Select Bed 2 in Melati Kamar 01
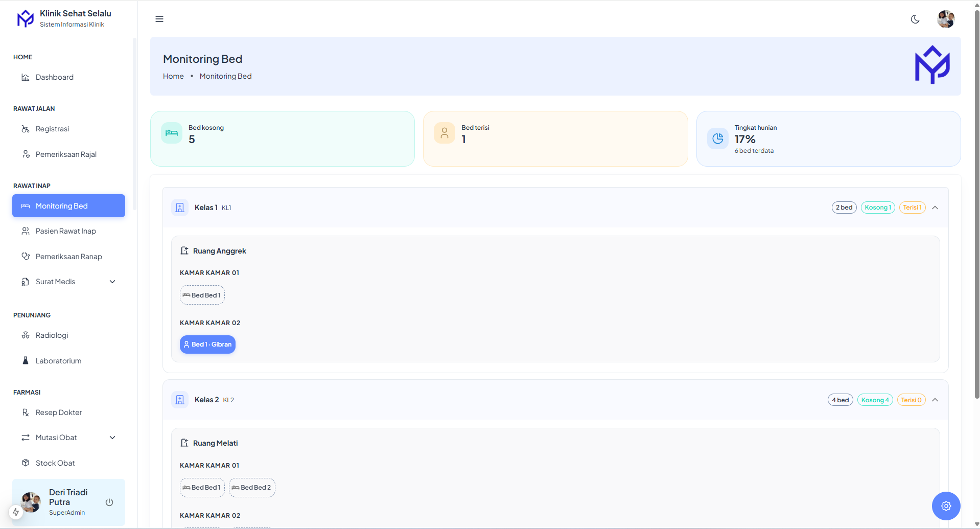 (252, 488)
